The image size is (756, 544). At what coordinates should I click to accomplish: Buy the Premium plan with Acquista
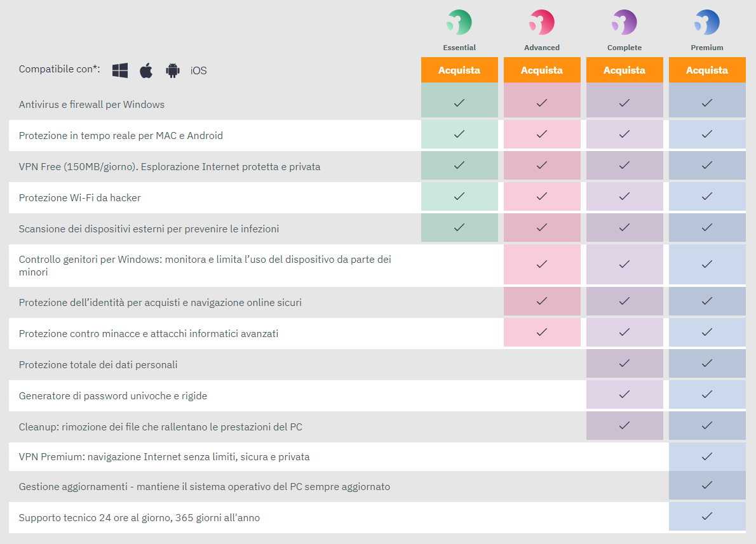point(707,70)
